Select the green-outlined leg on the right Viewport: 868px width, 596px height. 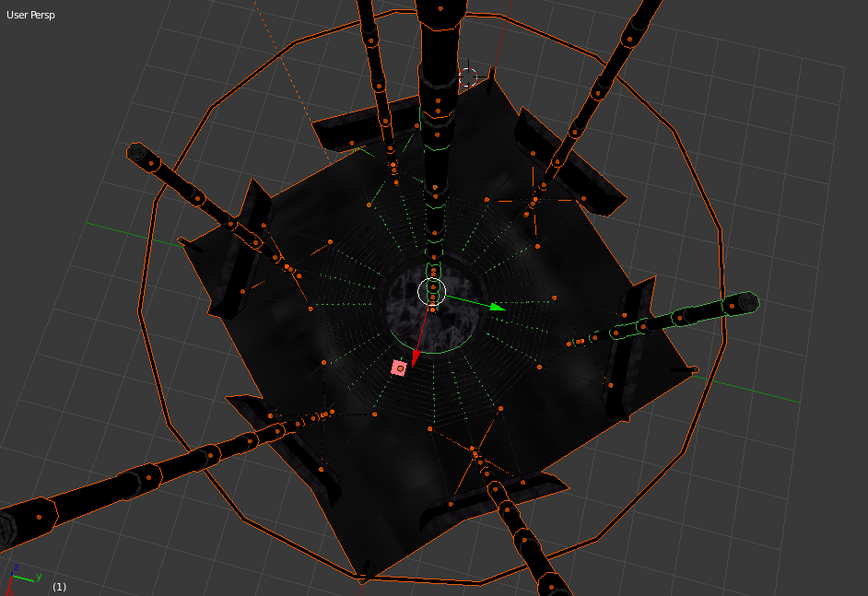coord(682,317)
